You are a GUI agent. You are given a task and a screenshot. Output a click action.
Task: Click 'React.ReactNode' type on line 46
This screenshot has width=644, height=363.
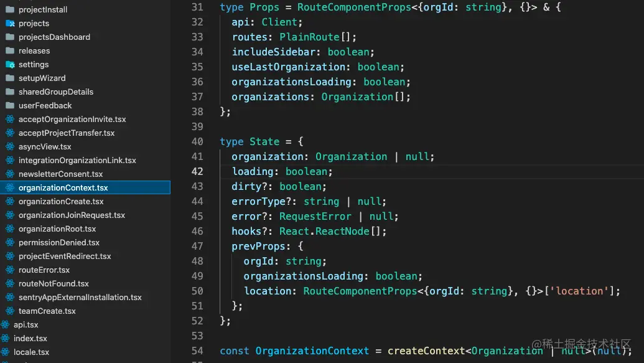click(x=324, y=231)
